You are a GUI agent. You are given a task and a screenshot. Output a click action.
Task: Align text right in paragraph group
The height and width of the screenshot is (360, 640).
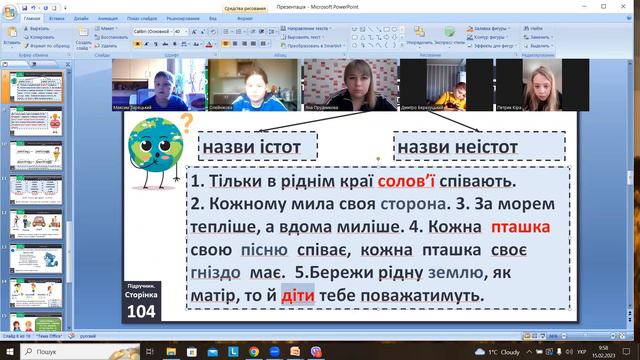pyautogui.click(x=244, y=44)
